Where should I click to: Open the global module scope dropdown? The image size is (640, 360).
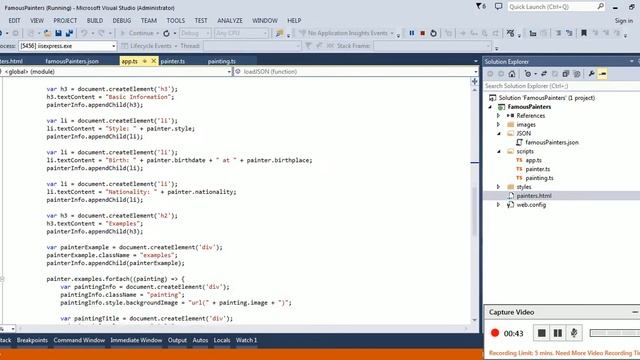(x=229, y=72)
